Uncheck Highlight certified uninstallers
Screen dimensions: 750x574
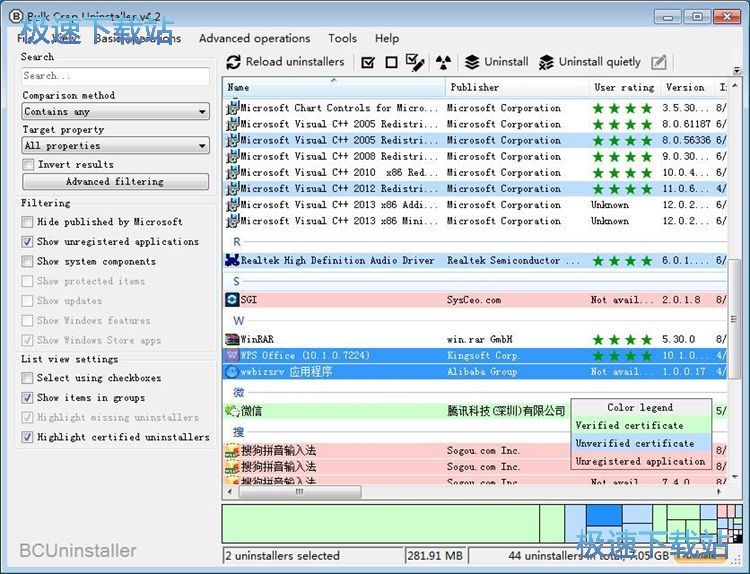tap(27, 437)
